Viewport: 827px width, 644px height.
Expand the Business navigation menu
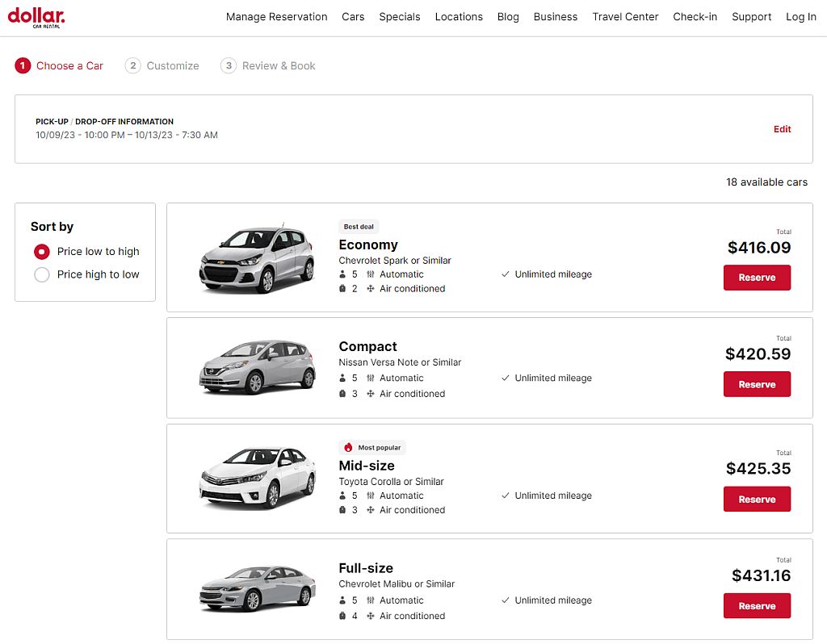(x=556, y=16)
